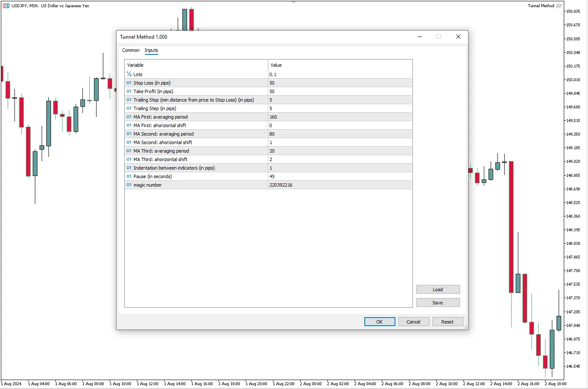
Task: Click the icon beside Pause (in seconds)
Action: (129, 176)
